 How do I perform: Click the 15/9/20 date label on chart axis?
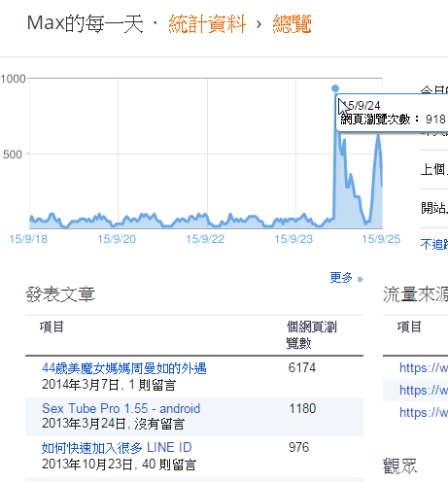point(117,239)
